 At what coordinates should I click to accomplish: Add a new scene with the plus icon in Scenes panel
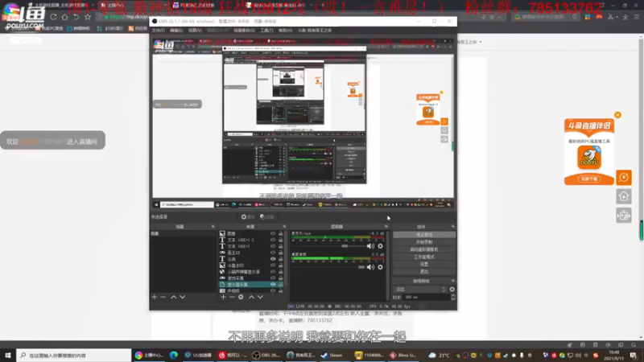pyautogui.click(x=154, y=297)
